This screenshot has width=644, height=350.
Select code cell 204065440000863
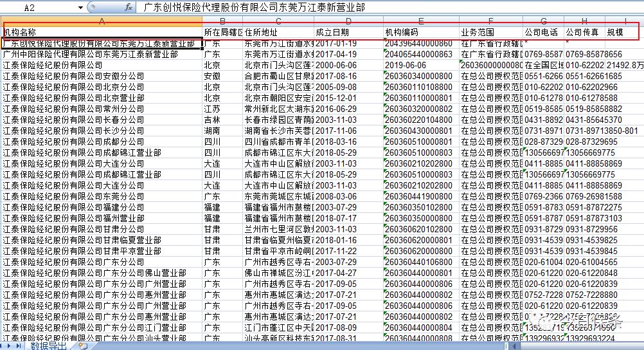[421, 54]
